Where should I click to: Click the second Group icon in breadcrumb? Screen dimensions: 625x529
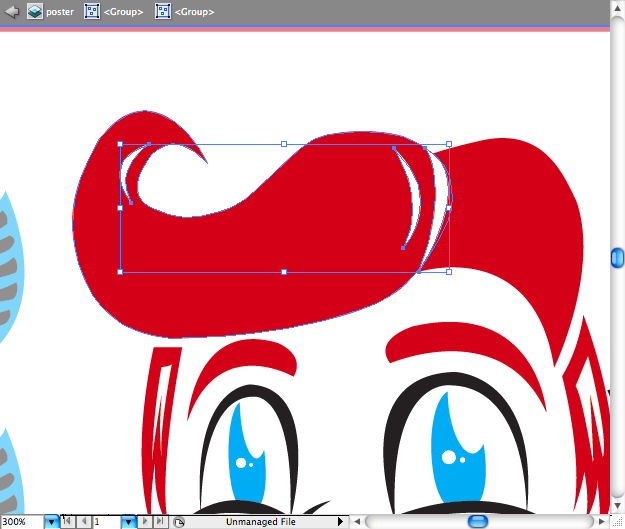(163, 11)
